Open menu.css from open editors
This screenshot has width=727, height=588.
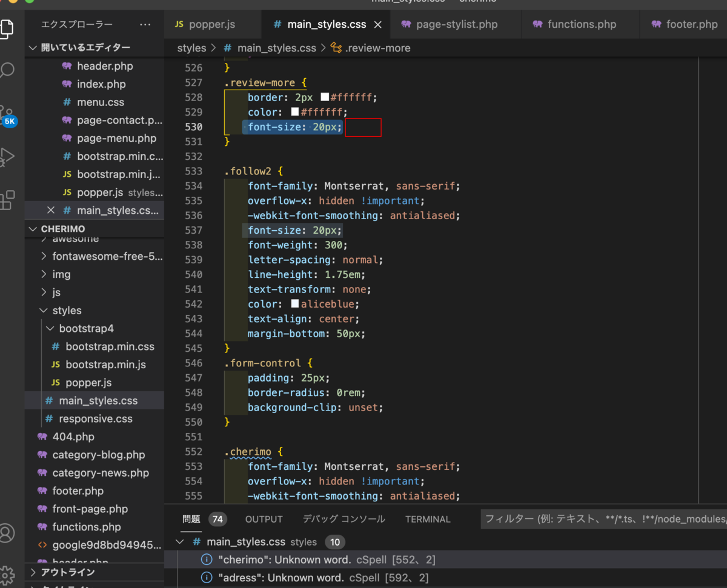pos(101,102)
